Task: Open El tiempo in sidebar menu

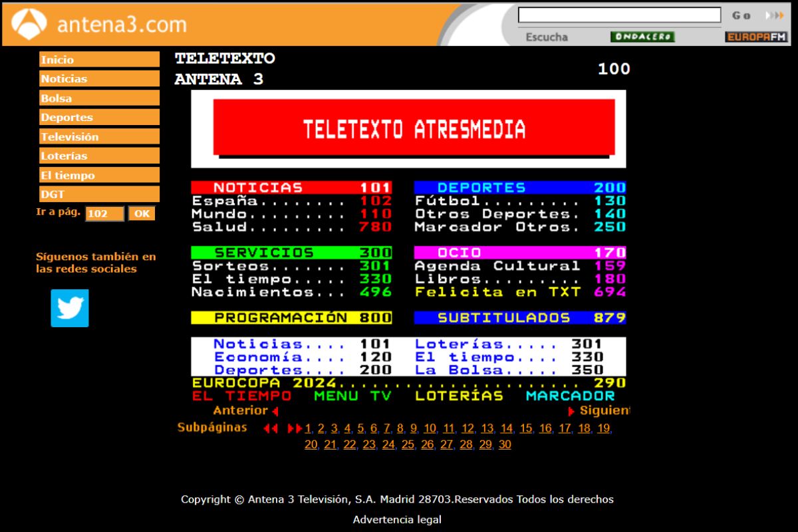Action: (x=99, y=176)
